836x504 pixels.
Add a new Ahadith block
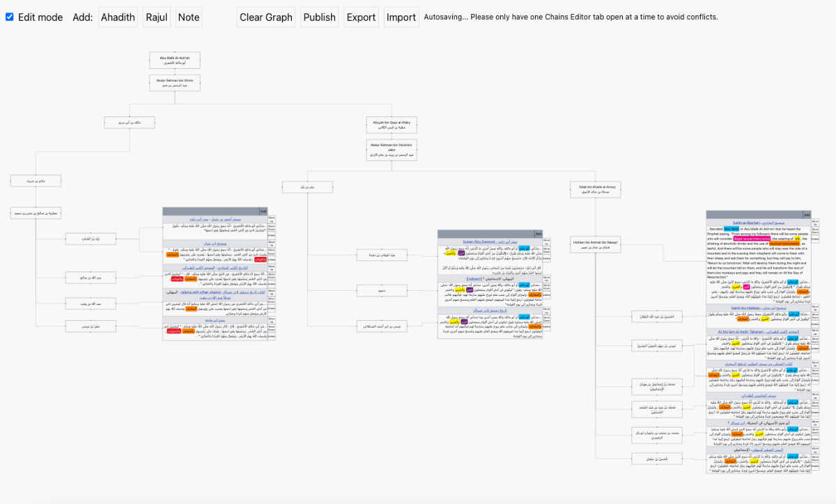tap(118, 17)
